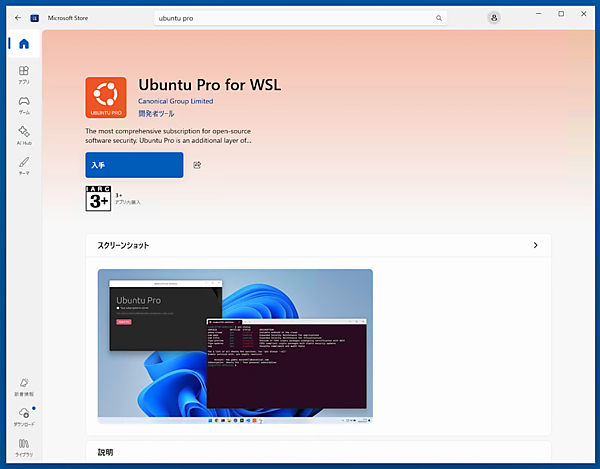
Task: Open the Apps (アプリ) section
Action: (24, 75)
